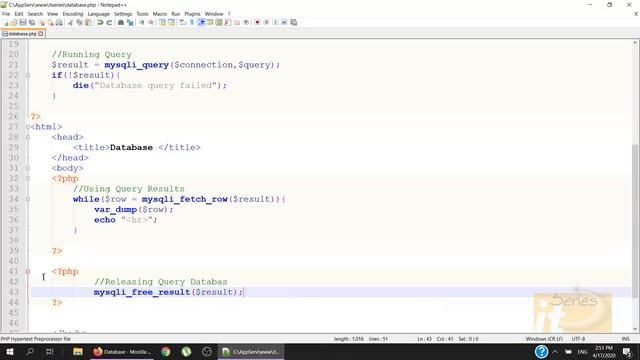The image size is (640, 360).
Task: Toggle Folder as Workspace icon
Action: [237, 22]
